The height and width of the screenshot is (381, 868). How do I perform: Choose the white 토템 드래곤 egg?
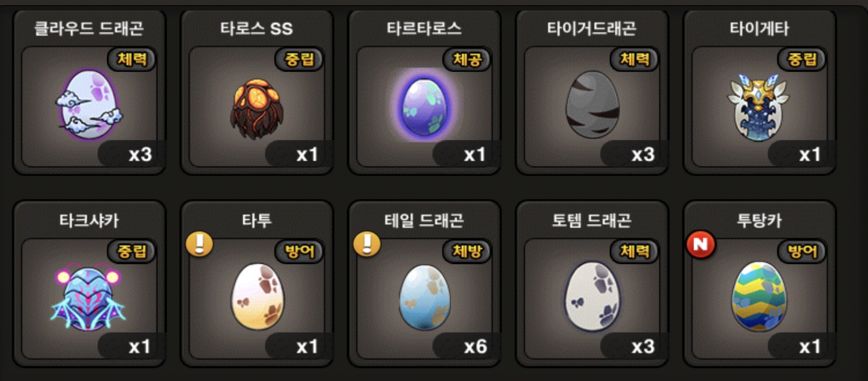(592, 296)
